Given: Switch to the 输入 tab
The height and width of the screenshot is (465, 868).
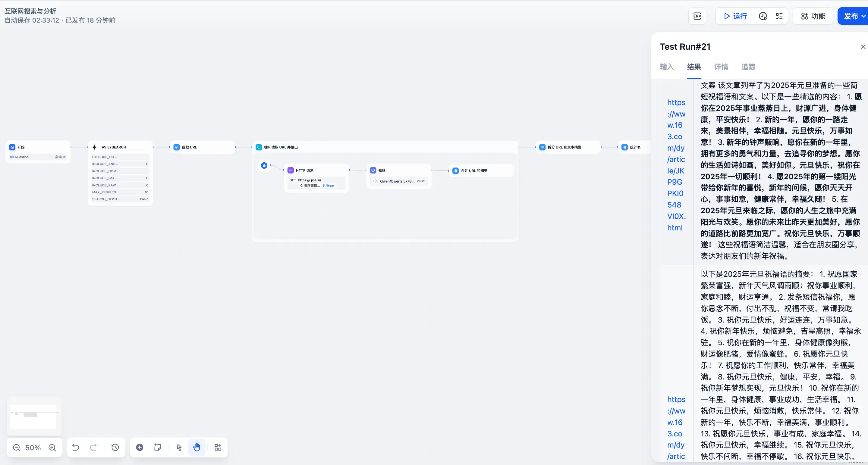Looking at the screenshot, I should pyautogui.click(x=667, y=67).
